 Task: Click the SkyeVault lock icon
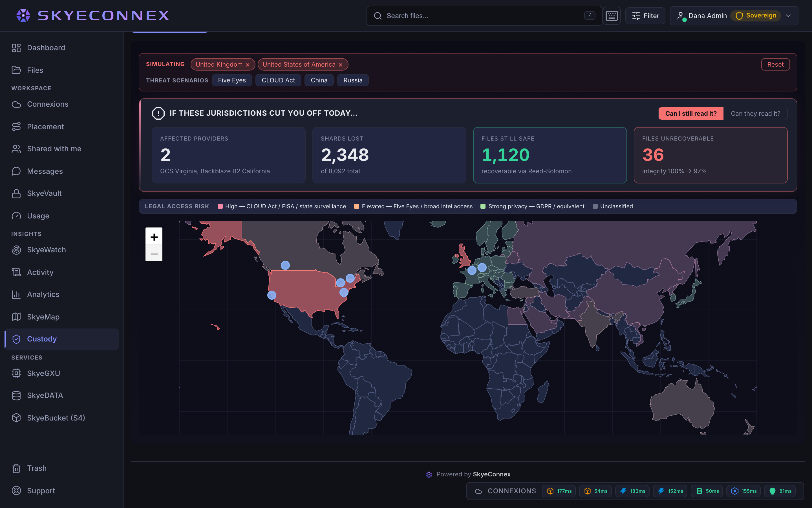coord(16,194)
